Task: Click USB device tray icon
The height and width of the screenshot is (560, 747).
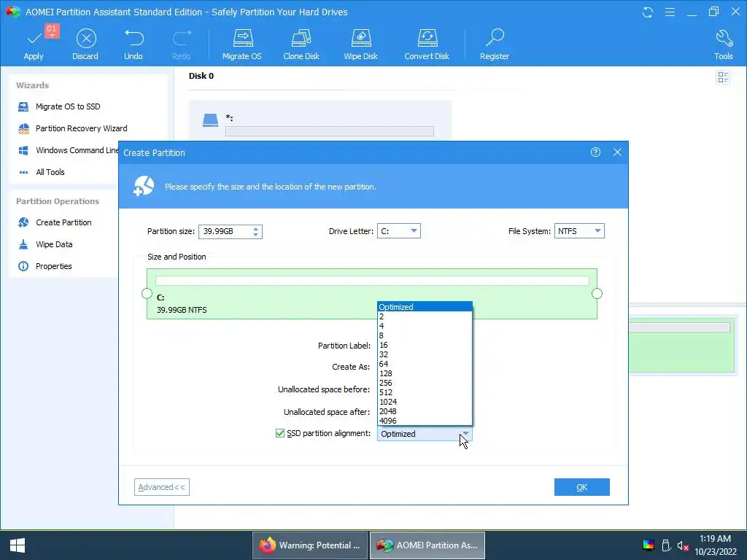Action: click(x=667, y=545)
